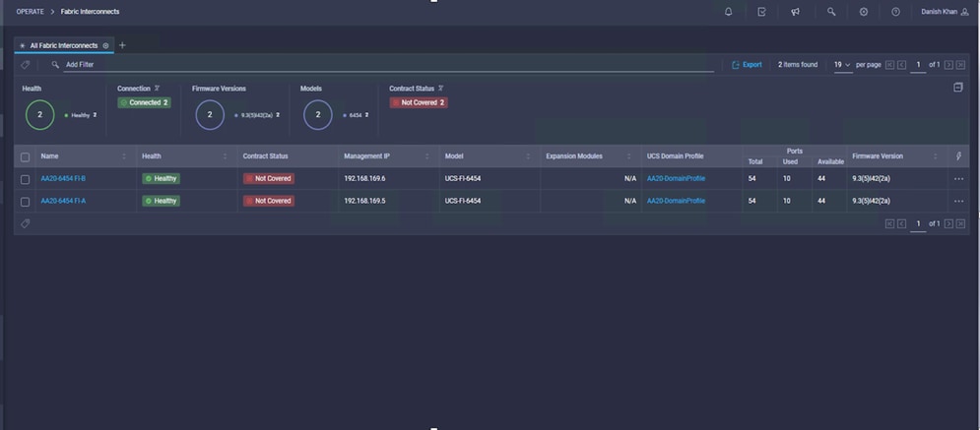Click the bottom page number field
This screenshot has height=430, width=980.
point(918,223)
